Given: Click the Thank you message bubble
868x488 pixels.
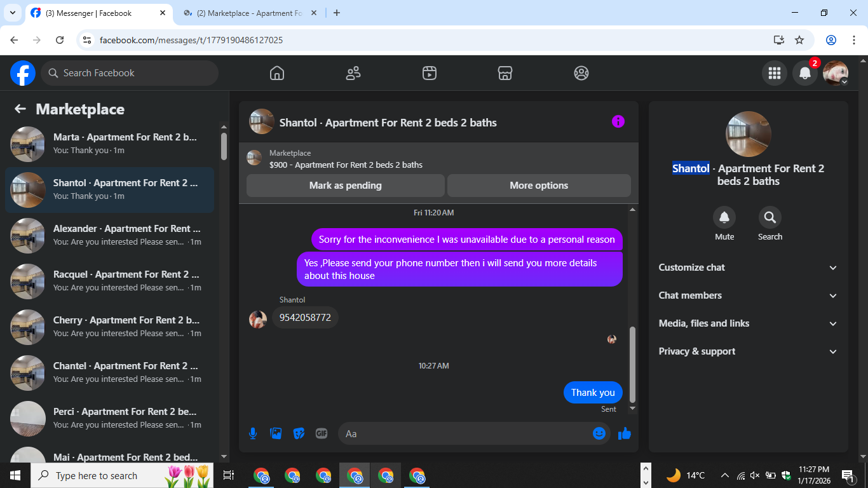Looking at the screenshot, I should click(593, 392).
